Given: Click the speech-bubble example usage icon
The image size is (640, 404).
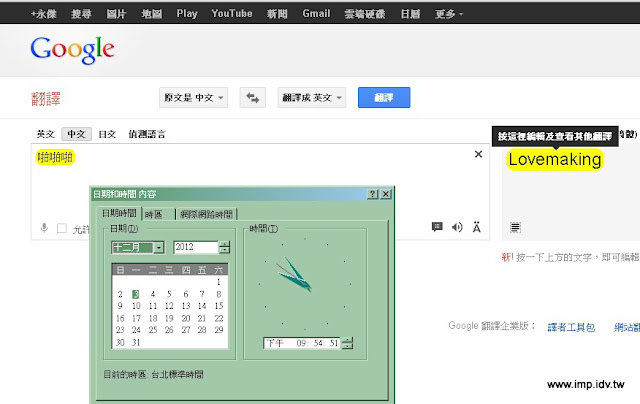Looking at the screenshot, I should coord(437,226).
